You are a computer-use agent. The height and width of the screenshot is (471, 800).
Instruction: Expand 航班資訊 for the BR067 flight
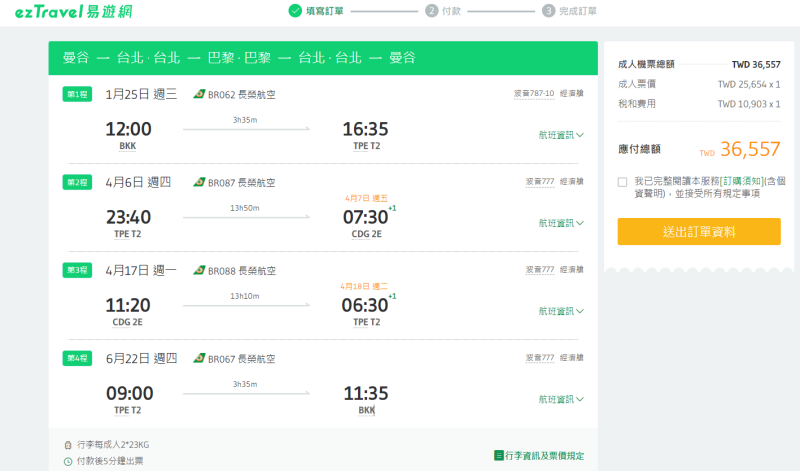pyautogui.click(x=561, y=399)
